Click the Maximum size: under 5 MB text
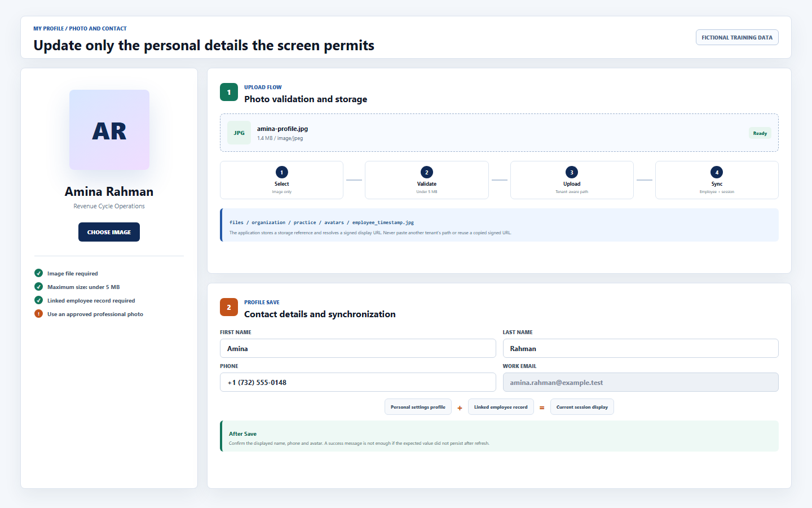The image size is (812, 508). (83, 287)
